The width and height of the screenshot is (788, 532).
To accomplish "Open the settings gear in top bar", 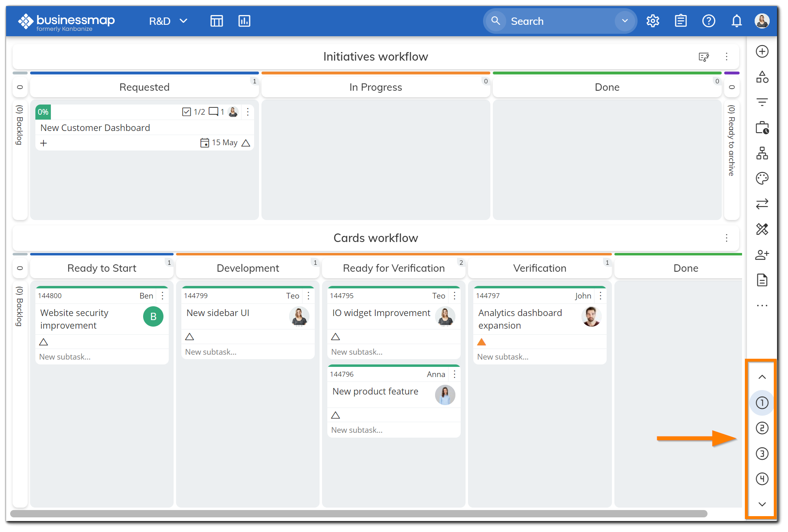I will pos(653,21).
